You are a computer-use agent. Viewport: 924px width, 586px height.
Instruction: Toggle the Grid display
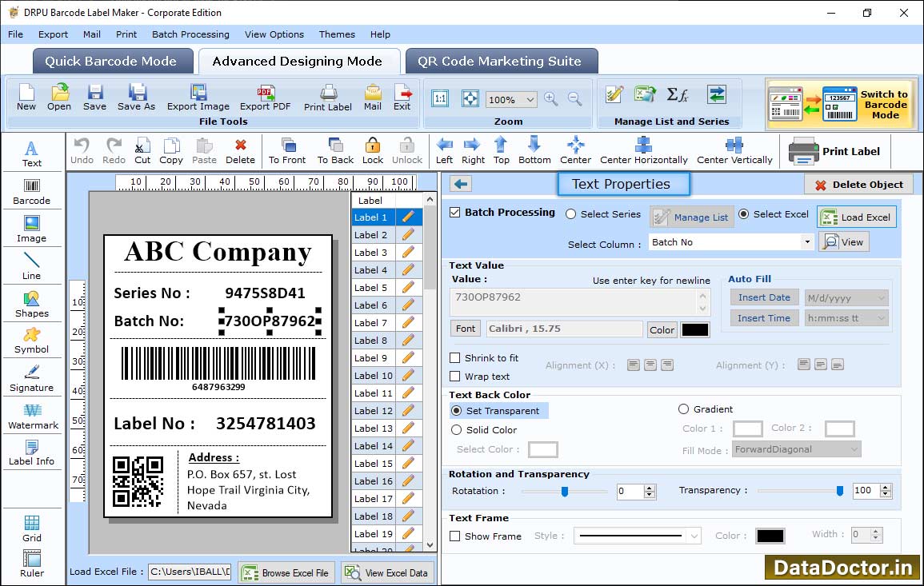pyautogui.click(x=32, y=529)
